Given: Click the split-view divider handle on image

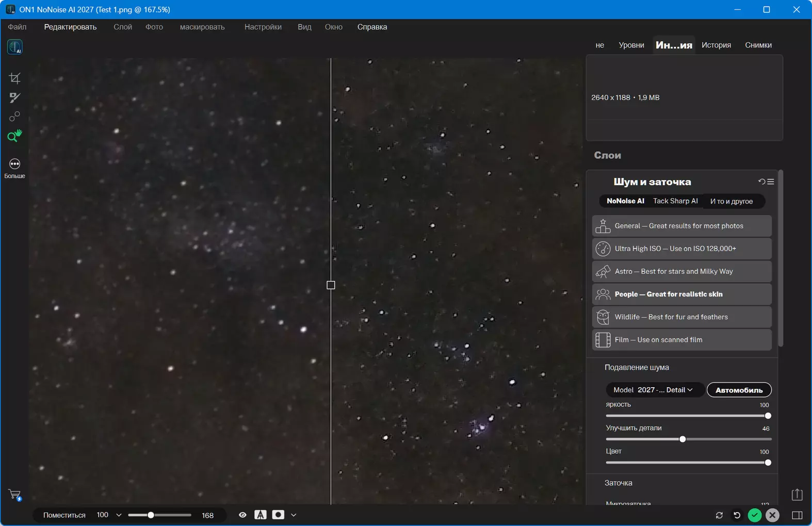Looking at the screenshot, I should tap(331, 285).
